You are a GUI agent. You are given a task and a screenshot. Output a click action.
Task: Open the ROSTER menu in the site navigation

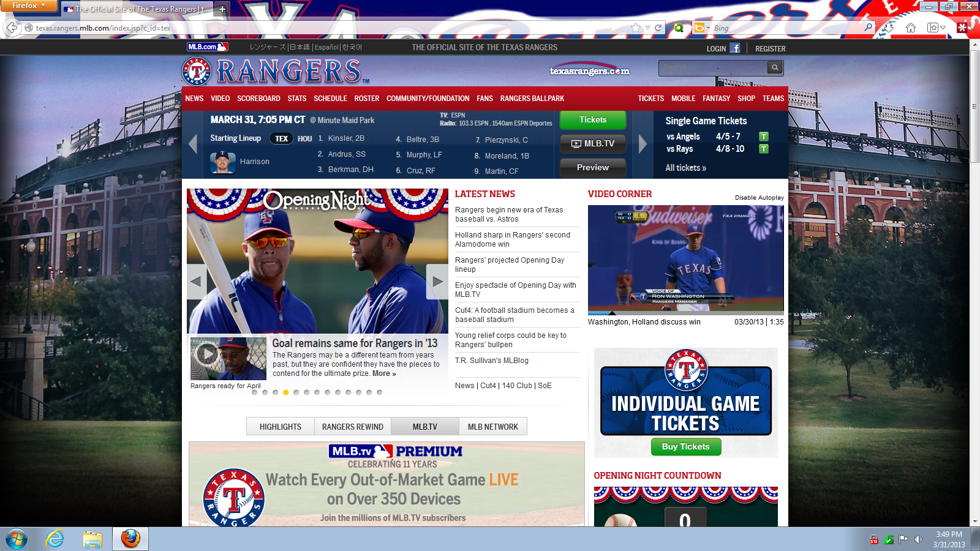pyautogui.click(x=367, y=99)
